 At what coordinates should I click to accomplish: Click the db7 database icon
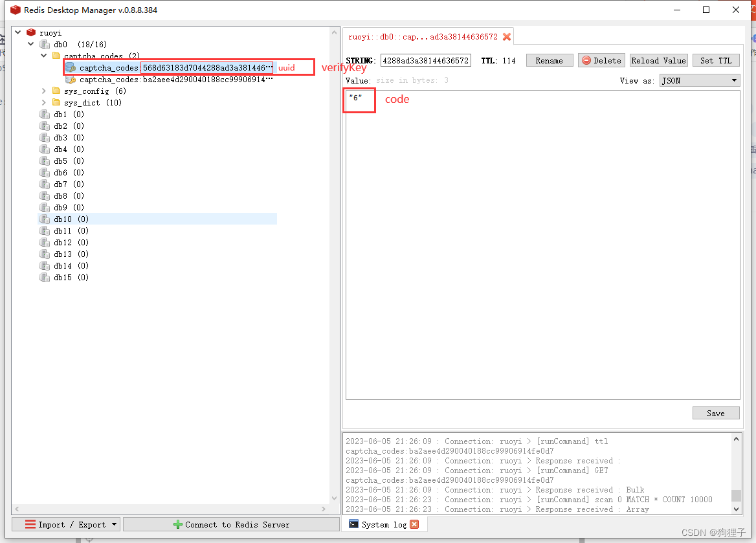pos(45,184)
